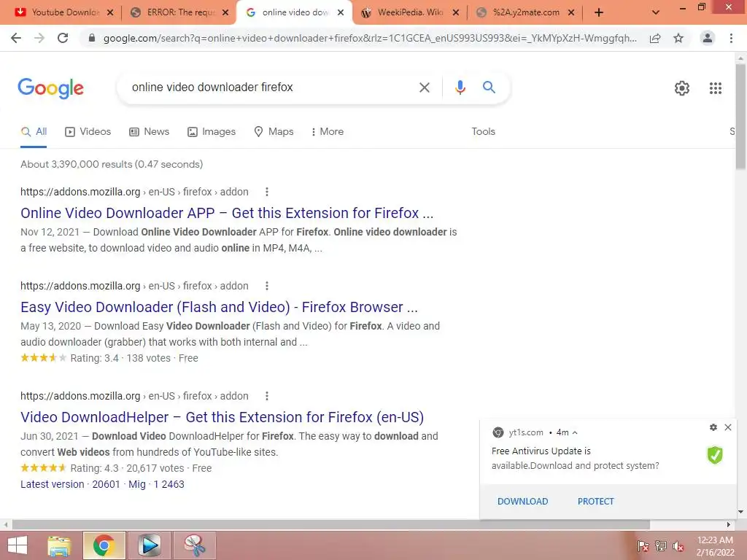This screenshot has width=747, height=560.
Task: Select the Maps search filter
Action: tap(274, 131)
